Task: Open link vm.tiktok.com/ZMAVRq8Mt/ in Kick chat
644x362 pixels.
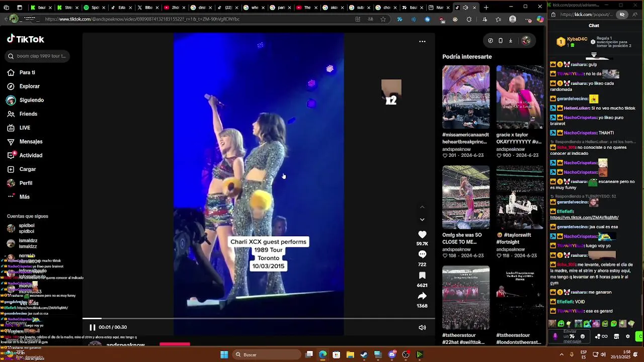Action: [x=584, y=218]
